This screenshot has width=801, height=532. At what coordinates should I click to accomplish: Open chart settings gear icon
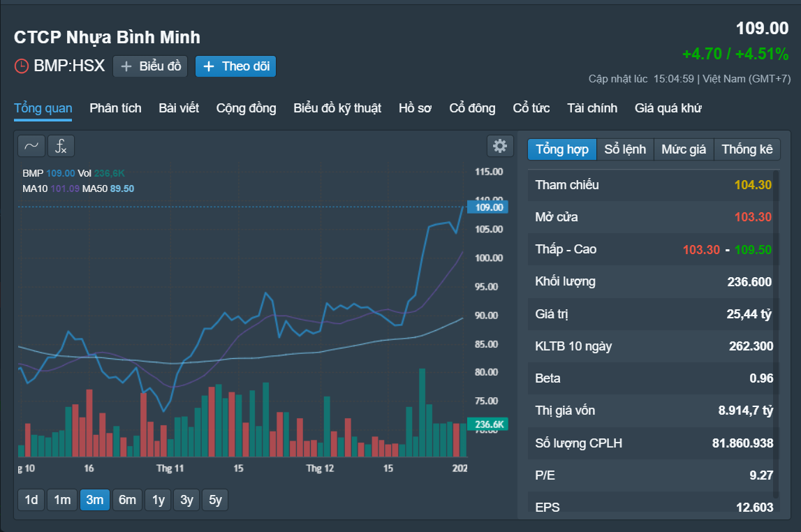[499, 146]
